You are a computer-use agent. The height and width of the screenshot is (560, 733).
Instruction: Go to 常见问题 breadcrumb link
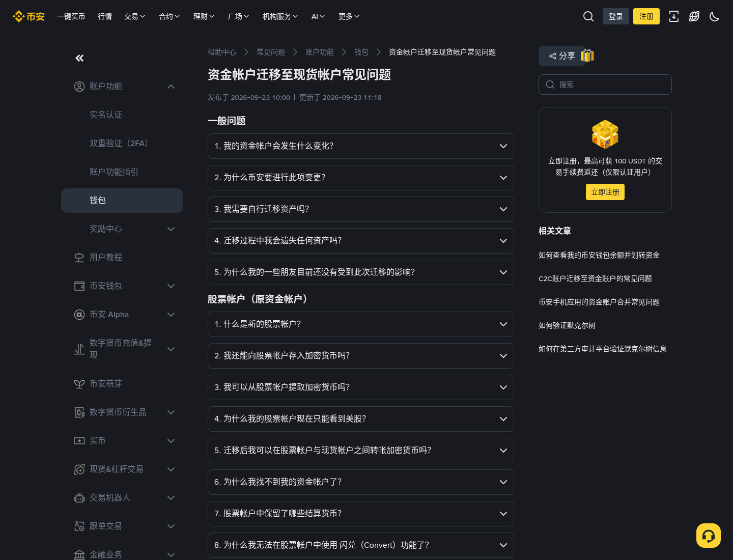click(x=271, y=52)
